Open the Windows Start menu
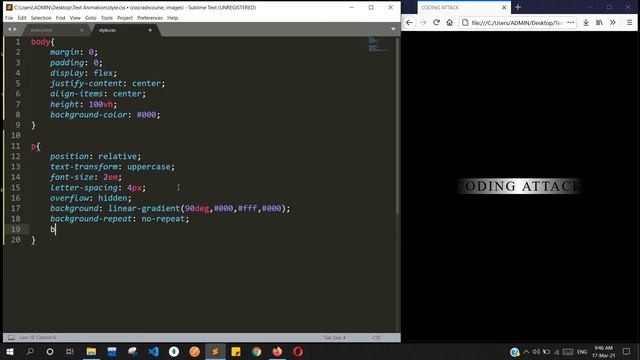Viewport: 640px width, 360px height. (10, 351)
